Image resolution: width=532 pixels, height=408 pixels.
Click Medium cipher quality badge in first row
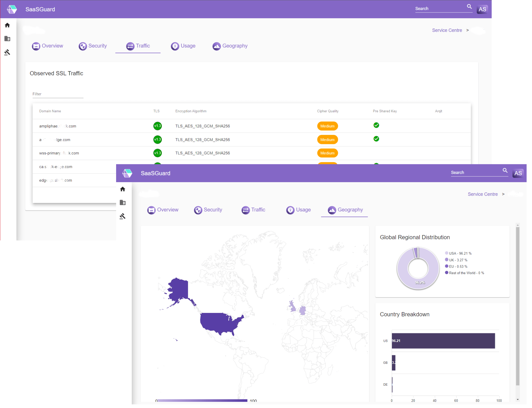click(327, 126)
